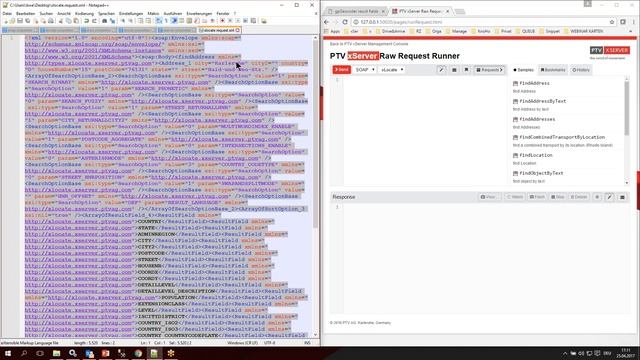Select the FindAddressByText sample

[542, 101]
